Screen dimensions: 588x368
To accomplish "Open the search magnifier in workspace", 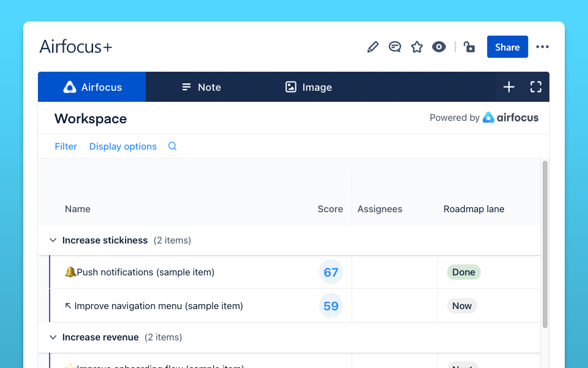I will coord(173,146).
